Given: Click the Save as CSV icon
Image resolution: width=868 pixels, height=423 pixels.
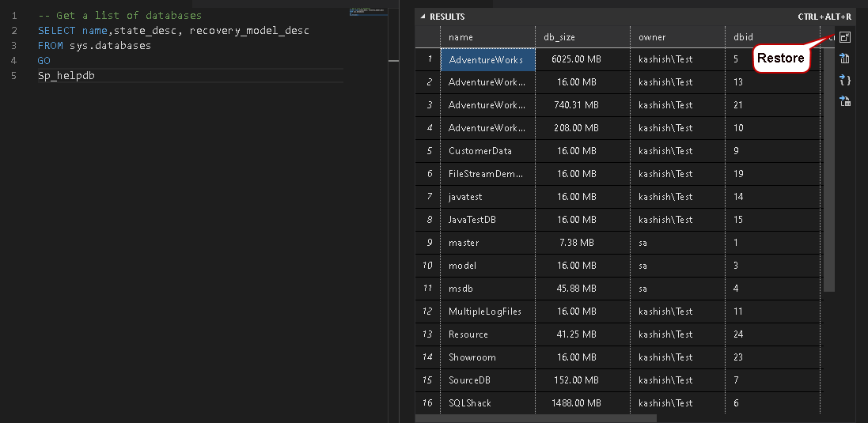Looking at the screenshot, I should point(845,59).
